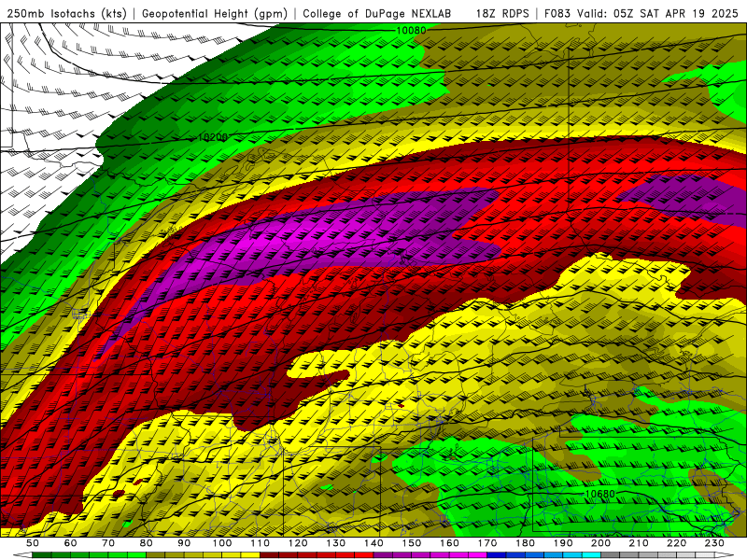Click the 60 knot legend label
Viewport: 747px width, 560px height.
coord(70,543)
